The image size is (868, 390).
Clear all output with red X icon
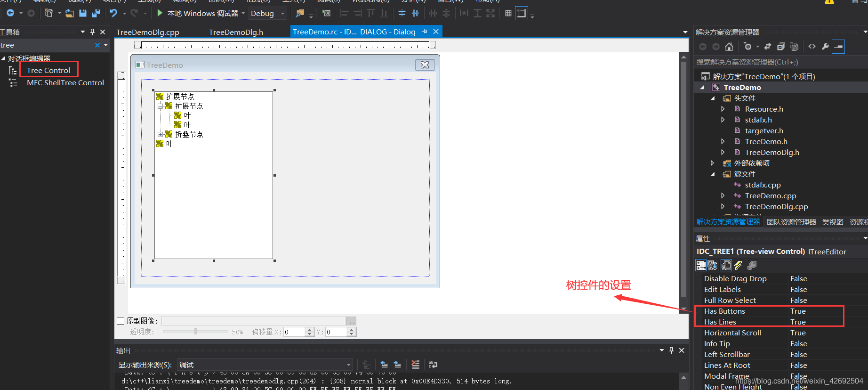click(x=415, y=365)
